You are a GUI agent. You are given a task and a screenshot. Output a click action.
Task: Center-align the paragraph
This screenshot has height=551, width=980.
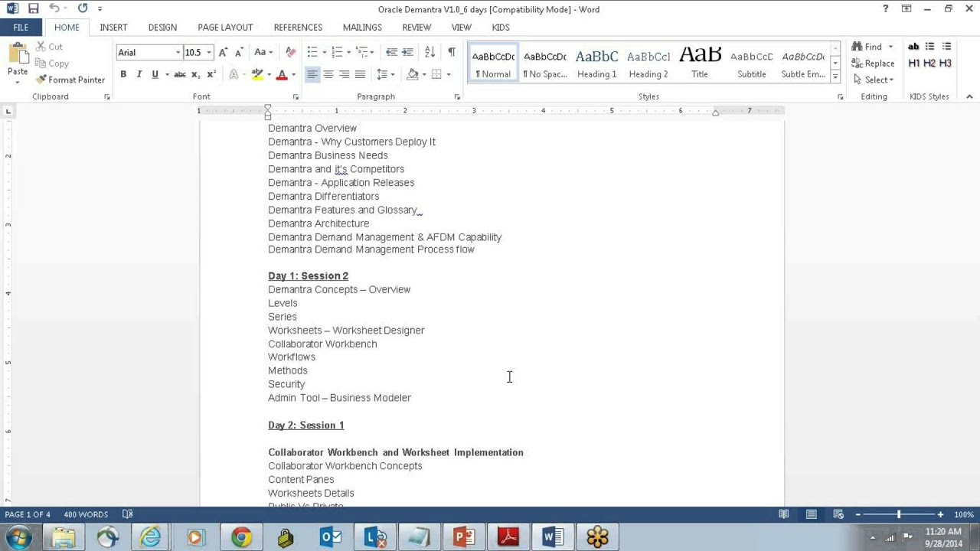(x=328, y=74)
